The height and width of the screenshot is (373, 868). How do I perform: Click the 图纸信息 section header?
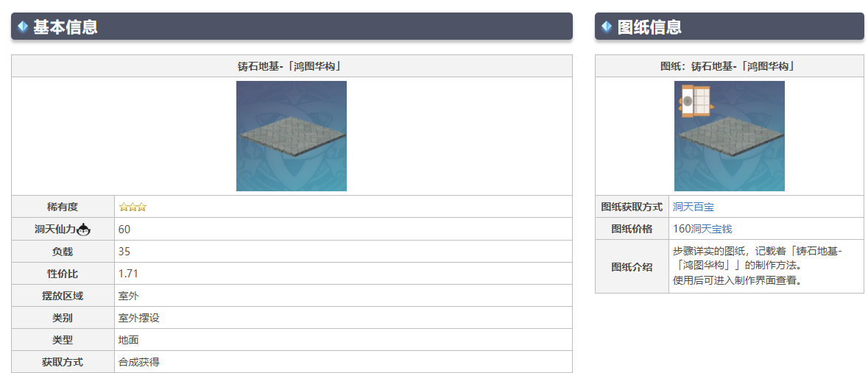729,26
